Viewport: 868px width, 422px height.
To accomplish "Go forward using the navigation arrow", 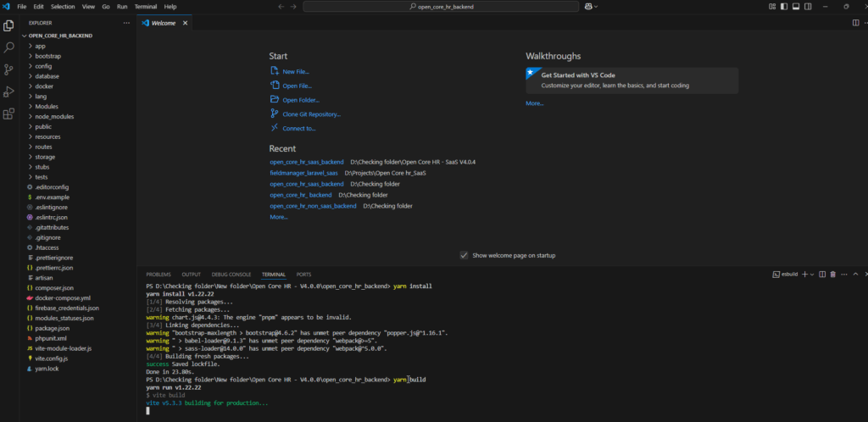I will click(293, 7).
